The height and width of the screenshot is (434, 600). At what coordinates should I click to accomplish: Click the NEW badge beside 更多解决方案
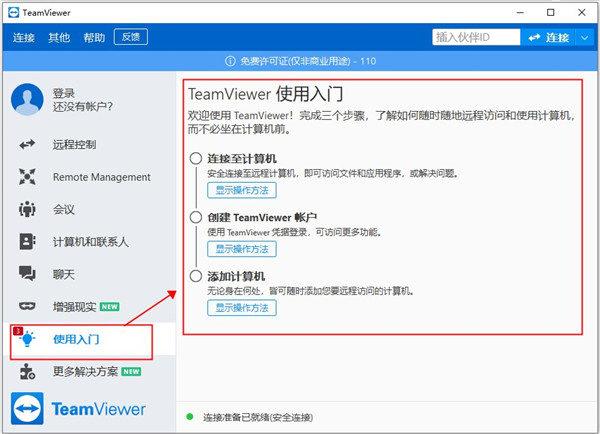(131, 372)
